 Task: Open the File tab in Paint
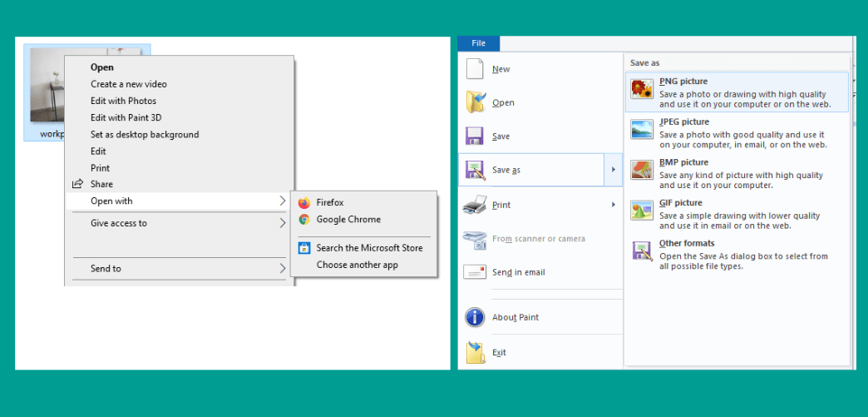tap(478, 43)
